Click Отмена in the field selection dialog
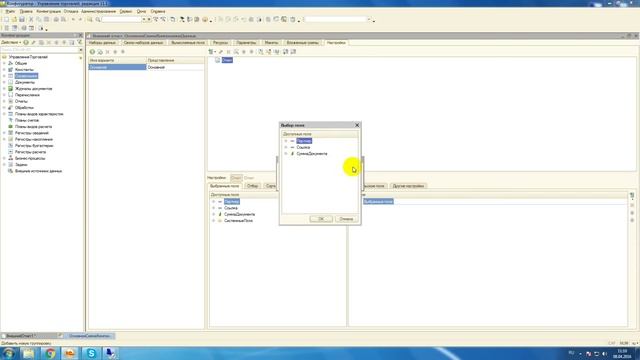This screenshot has height=360, width=640. click(346, 219)
